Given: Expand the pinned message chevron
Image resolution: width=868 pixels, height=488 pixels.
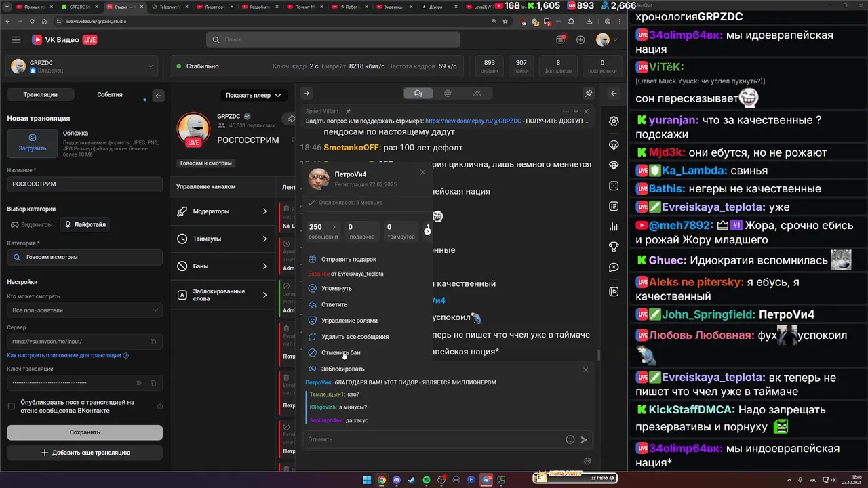Looking at the screenshot, I should click(x=576, y=111).
